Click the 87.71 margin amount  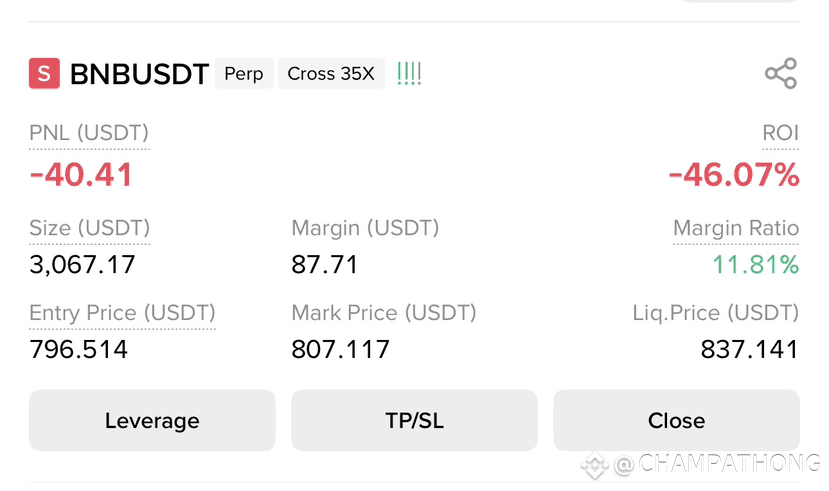[x=325, y=264]
